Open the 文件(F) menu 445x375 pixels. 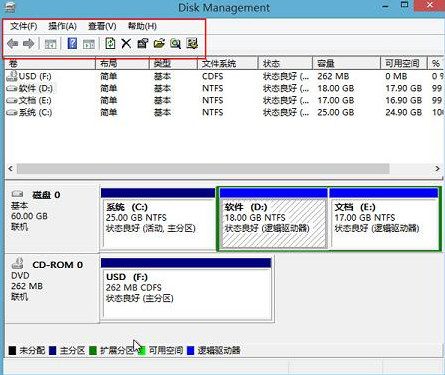(x=24, y=26)
